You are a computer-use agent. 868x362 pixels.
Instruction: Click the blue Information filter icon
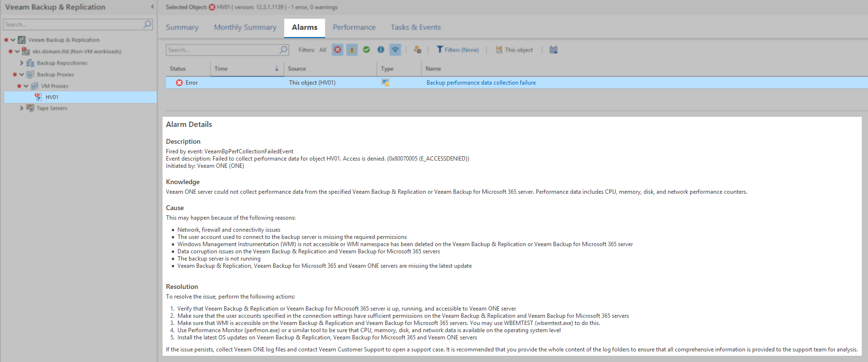click(381, 50)
